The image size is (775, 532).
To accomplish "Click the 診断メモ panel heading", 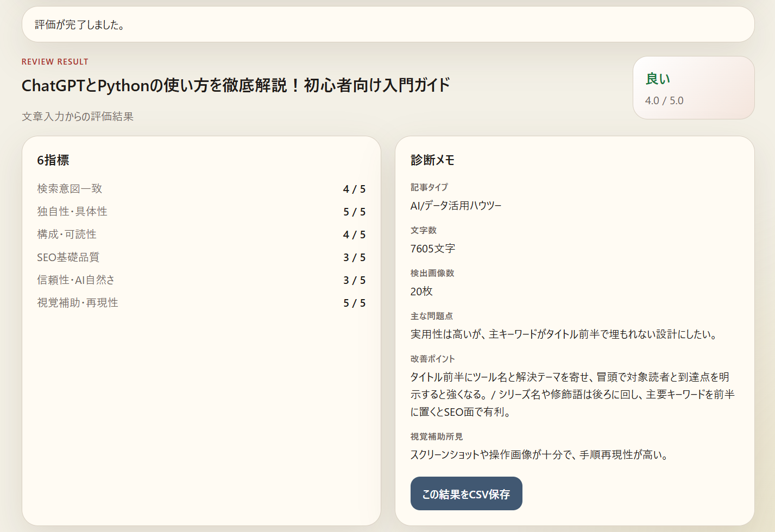I will click(432, 160).
